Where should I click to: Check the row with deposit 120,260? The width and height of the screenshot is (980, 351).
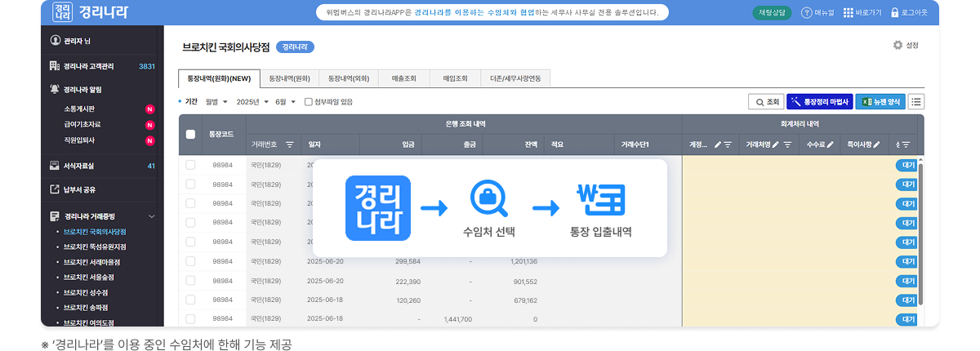[x=190, y=300]
